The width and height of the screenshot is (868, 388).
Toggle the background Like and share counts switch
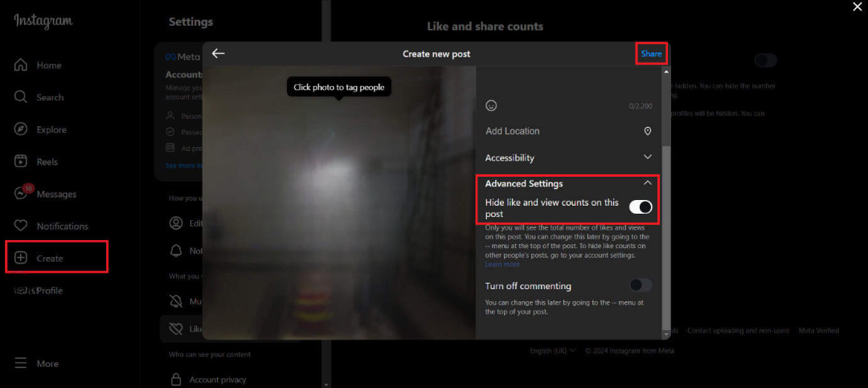tap(766, 60)
